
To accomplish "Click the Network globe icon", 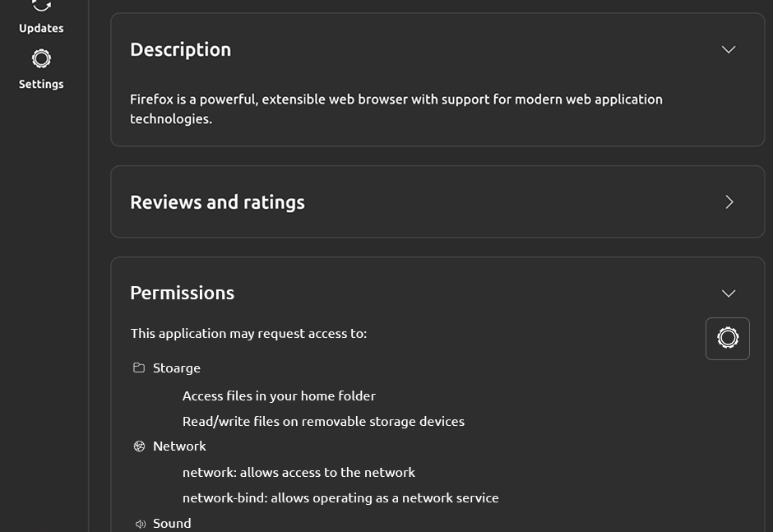I will click(139, 446).
